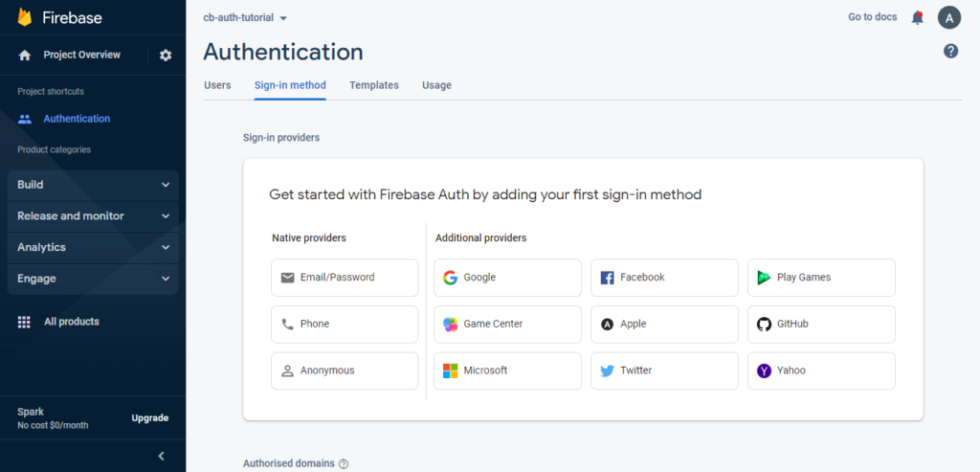
Task: Click the 'Additional providers' heading
Action: point(480,238)
